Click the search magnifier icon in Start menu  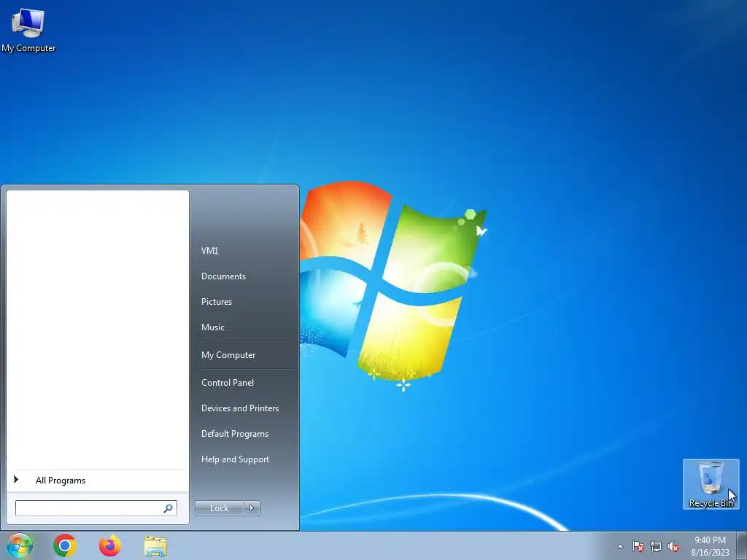169,508
